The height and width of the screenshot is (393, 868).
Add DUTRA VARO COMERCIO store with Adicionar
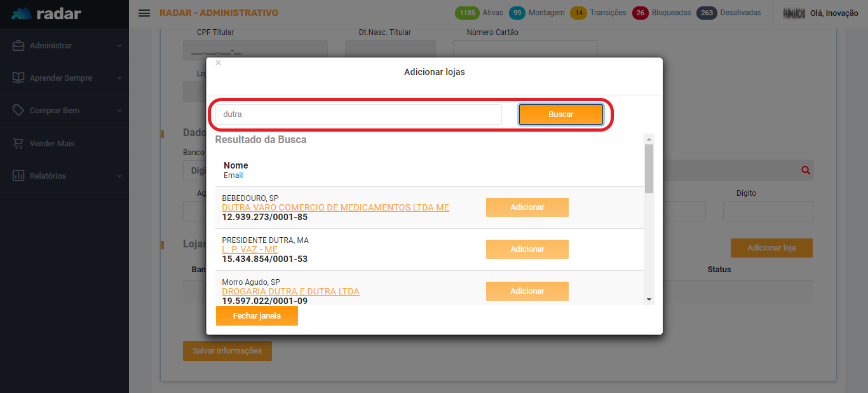[527, 207]
